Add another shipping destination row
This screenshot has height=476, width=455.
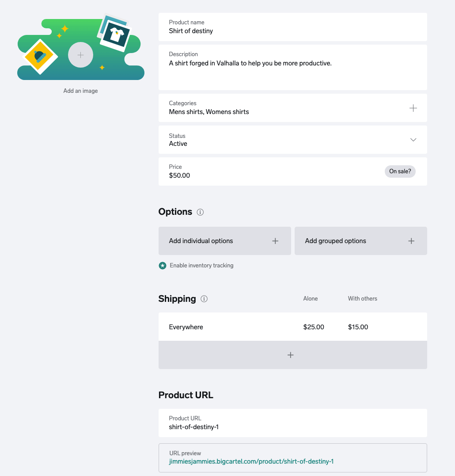pyautogui.click(x=293, y=355)
